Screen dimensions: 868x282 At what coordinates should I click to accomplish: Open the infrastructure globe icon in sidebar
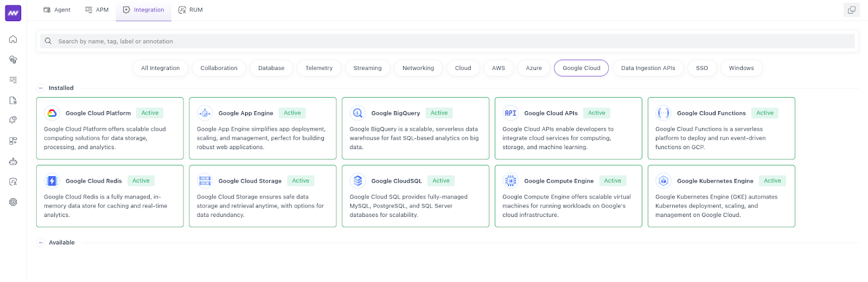click(13, 60)
